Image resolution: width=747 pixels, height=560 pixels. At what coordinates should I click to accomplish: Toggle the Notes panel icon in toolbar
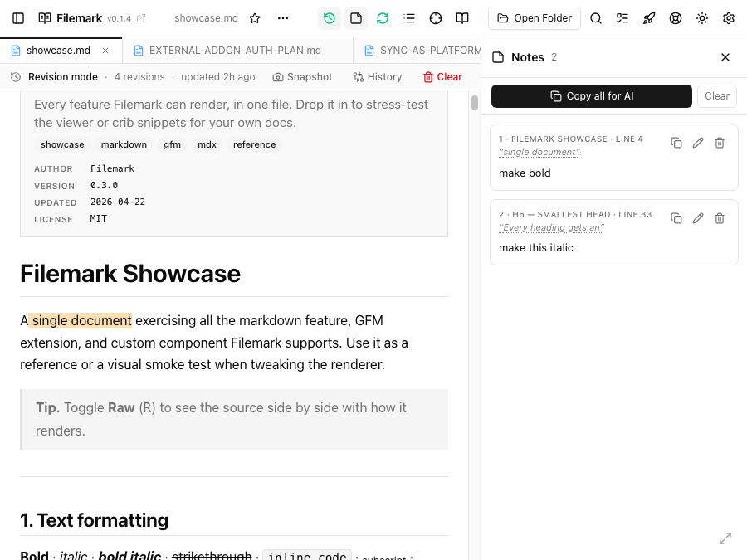click(356, 18)
